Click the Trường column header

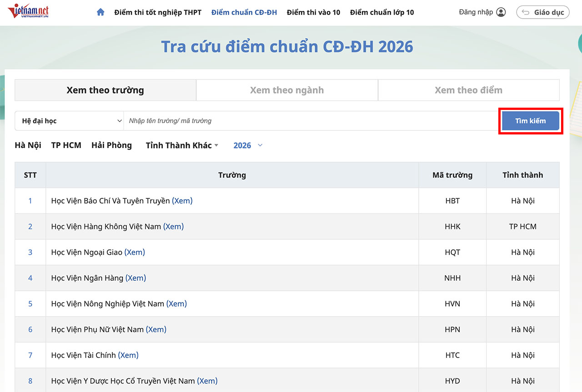click(x=232, y=175)
